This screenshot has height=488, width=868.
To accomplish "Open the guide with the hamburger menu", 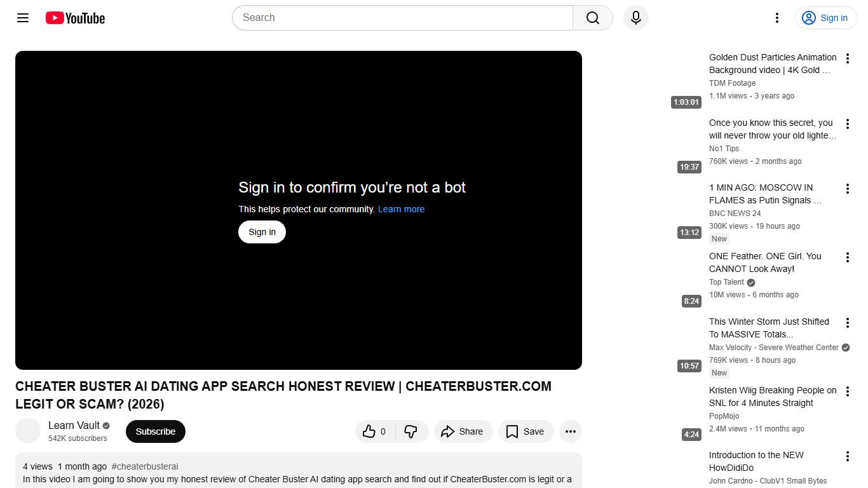I will pos(22,18).
